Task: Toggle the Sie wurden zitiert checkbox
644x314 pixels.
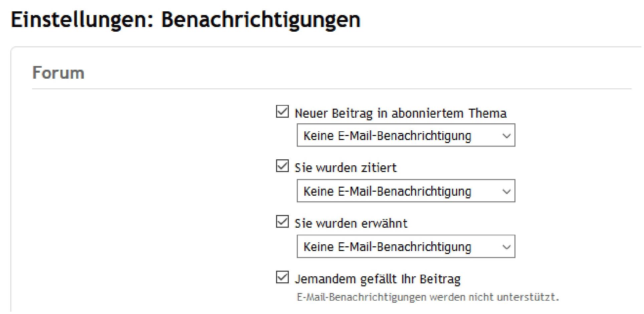Action: 282,166
